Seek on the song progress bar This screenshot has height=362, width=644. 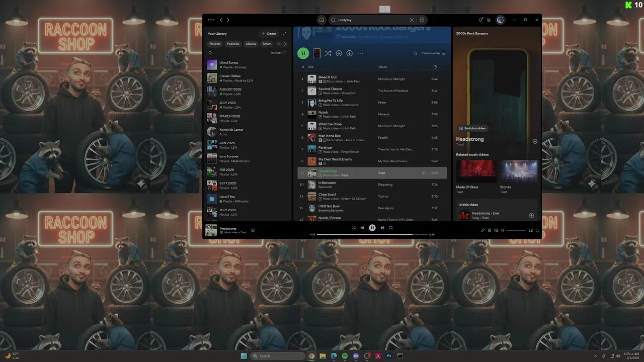click(372, 234)
